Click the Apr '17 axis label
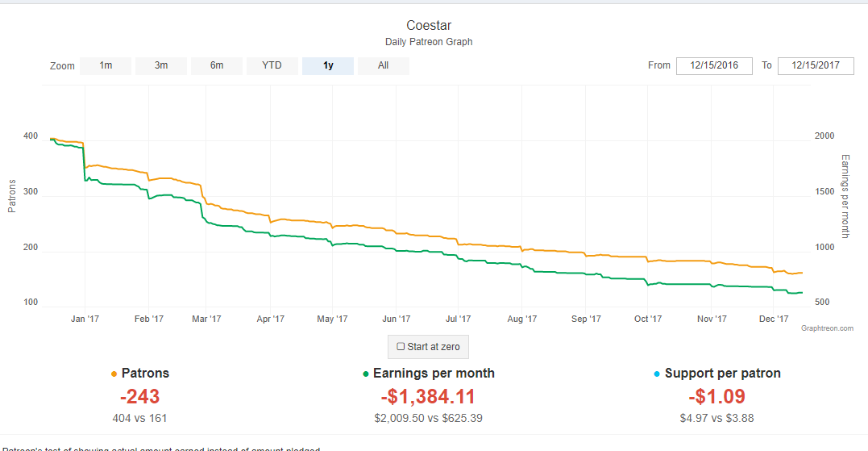 point(270,319)
